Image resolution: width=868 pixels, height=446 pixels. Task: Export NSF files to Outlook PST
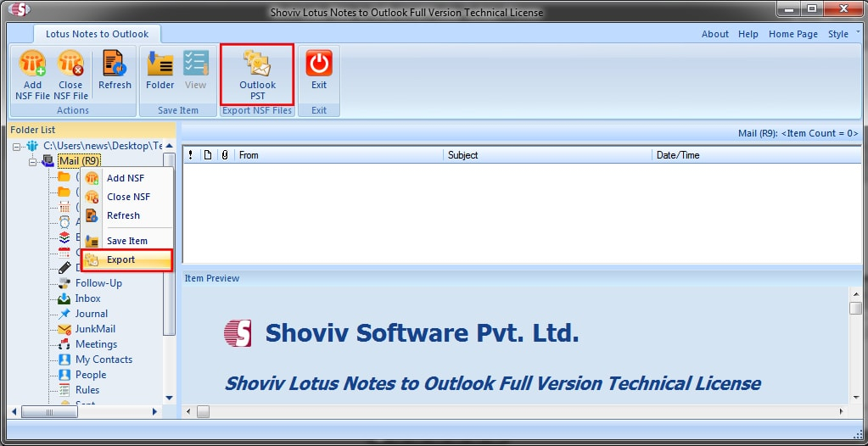tap(257, 75)
